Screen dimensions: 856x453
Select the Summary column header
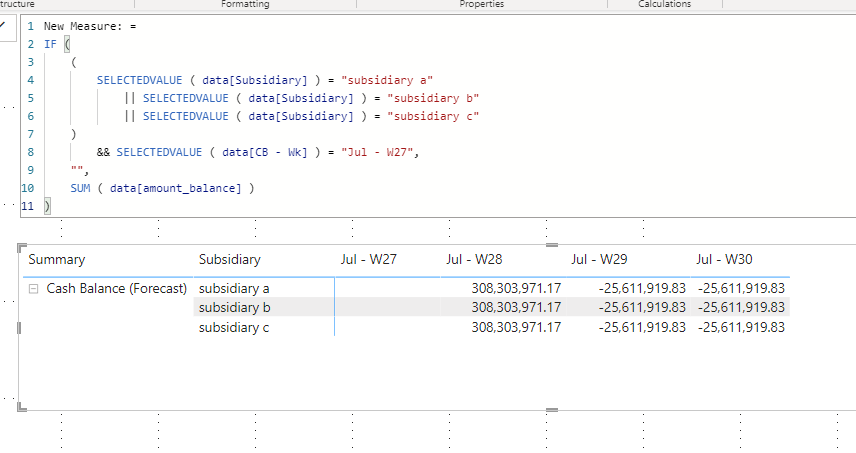[57, 259]
